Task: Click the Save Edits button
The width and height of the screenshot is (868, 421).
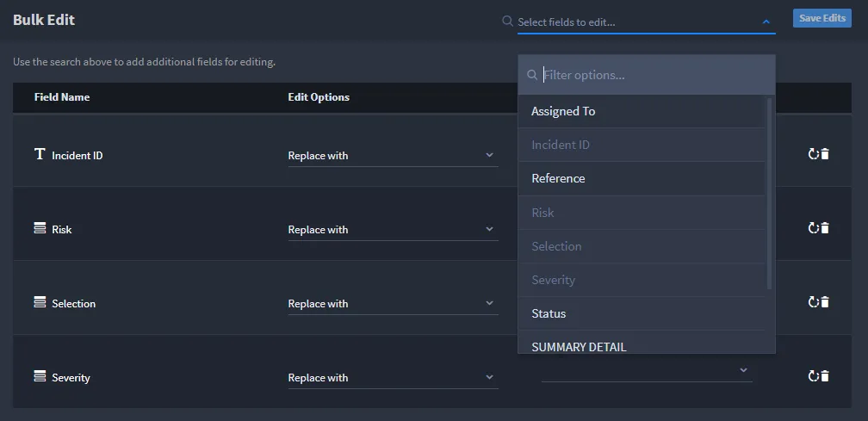Action: coord(822,18)
